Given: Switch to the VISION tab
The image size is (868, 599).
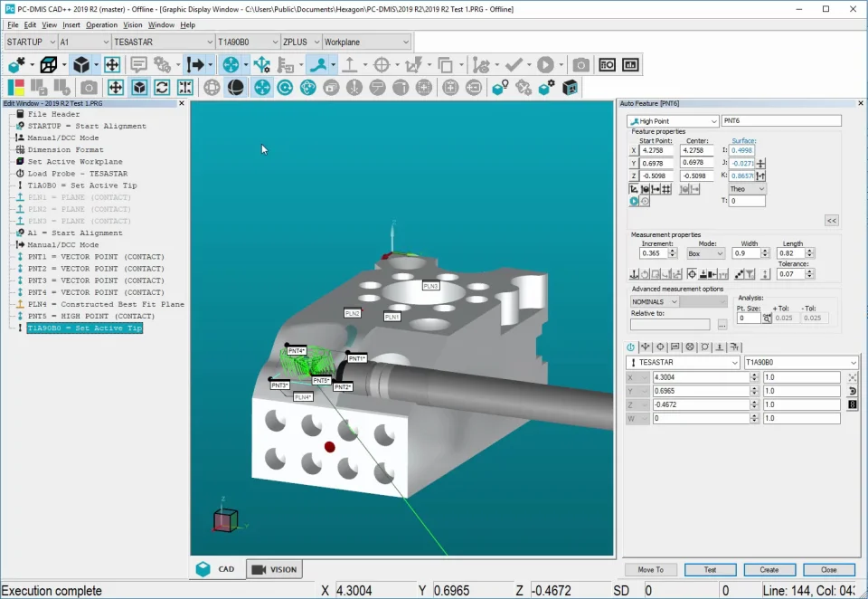Looking at the screenshot, I should click(x=274, y=569).
